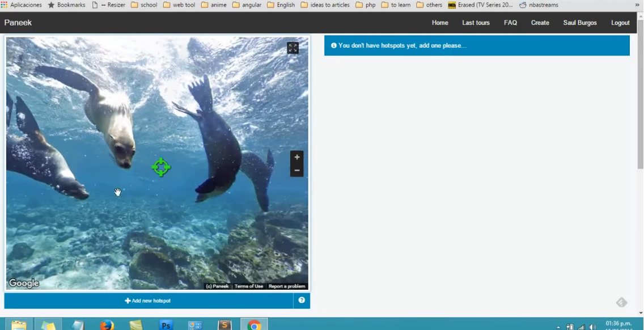Expand the bookmarks overflow chevron

point(637,5)
